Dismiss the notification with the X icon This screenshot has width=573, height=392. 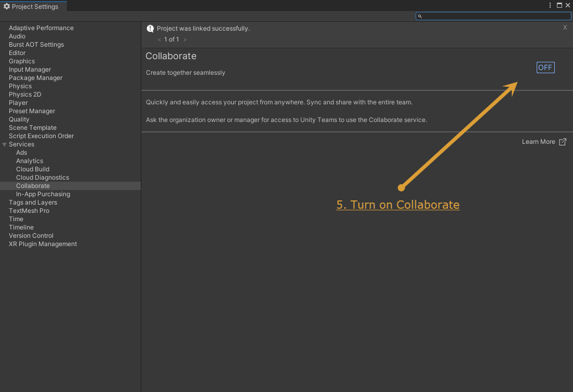565,28
